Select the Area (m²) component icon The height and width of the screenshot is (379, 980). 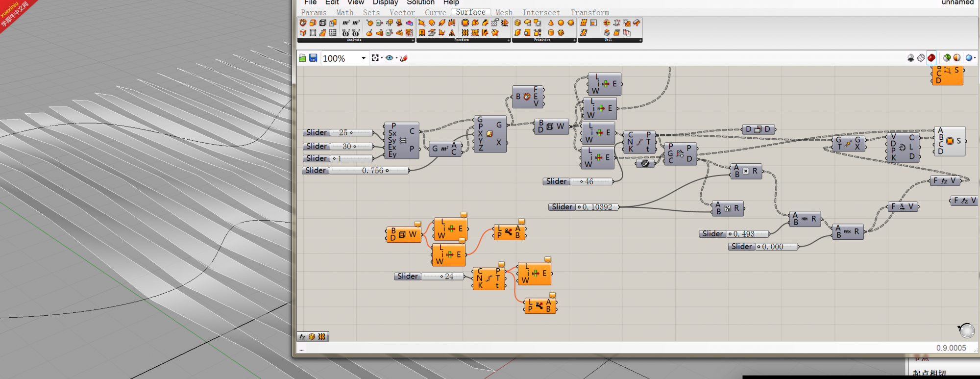click(346, 23)
